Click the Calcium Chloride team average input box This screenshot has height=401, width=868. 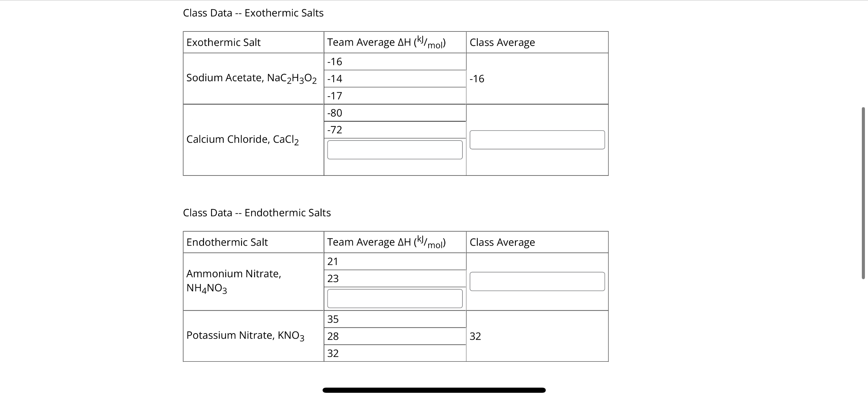[x=395, y=149]
